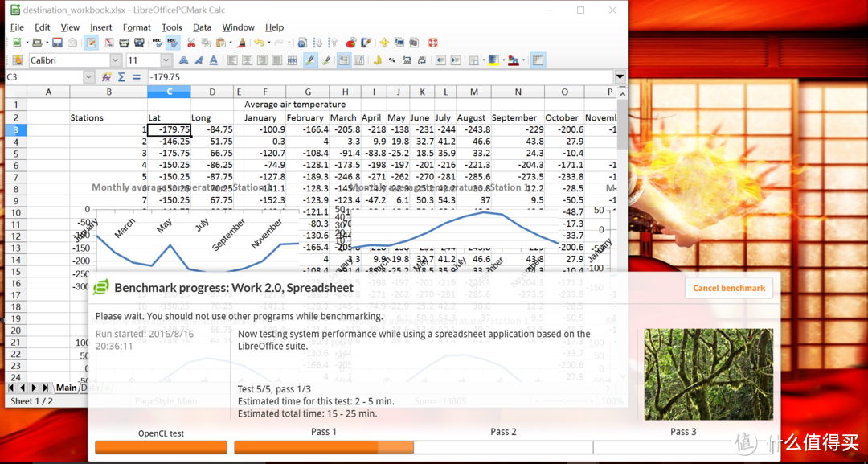Toggle Align Left

[232, 60]
